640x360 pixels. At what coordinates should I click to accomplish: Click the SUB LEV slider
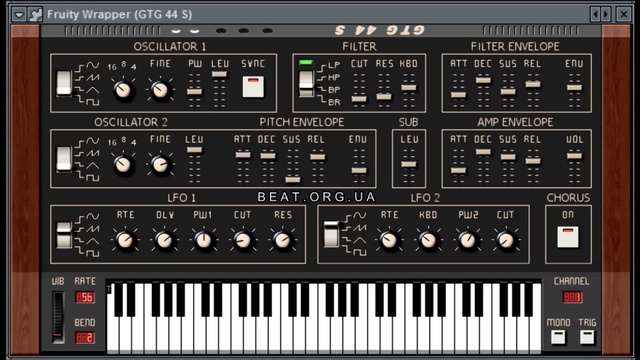pos(409,164)
